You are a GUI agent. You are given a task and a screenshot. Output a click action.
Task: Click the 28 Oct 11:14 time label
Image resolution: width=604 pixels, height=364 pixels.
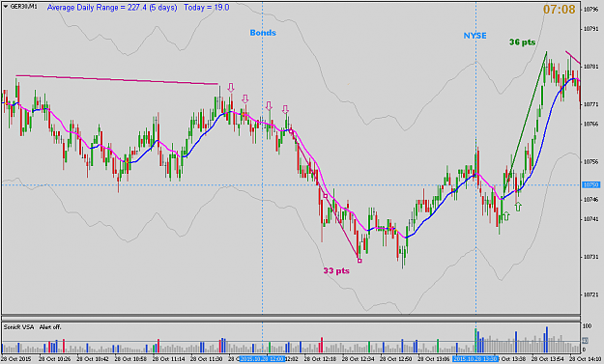(x=168, y=359)
